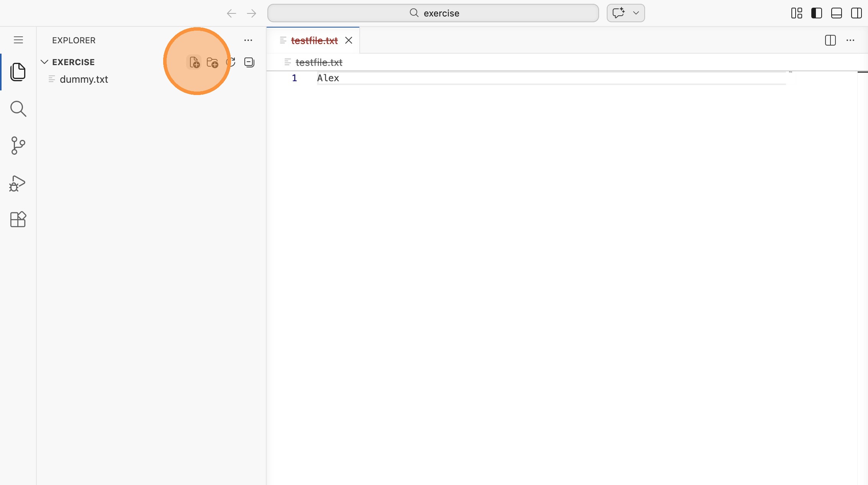This screenshot has width=868, height=485.
Task: Open the Search view in activity bar
Action: 18,109
